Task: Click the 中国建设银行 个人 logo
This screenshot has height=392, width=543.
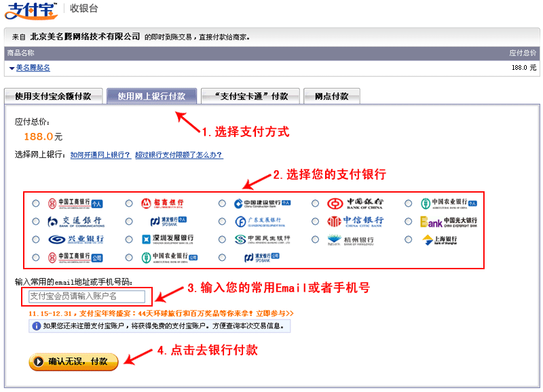Action: 262,203
